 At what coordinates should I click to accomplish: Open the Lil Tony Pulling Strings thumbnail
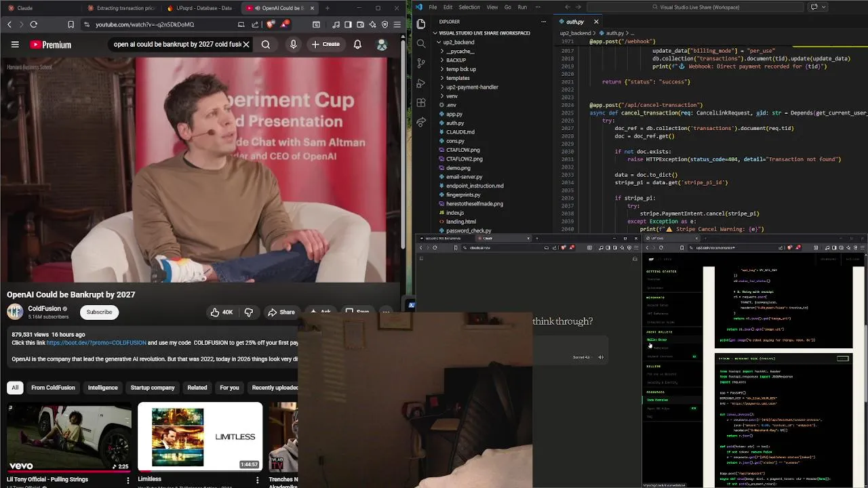click(69, 437)
